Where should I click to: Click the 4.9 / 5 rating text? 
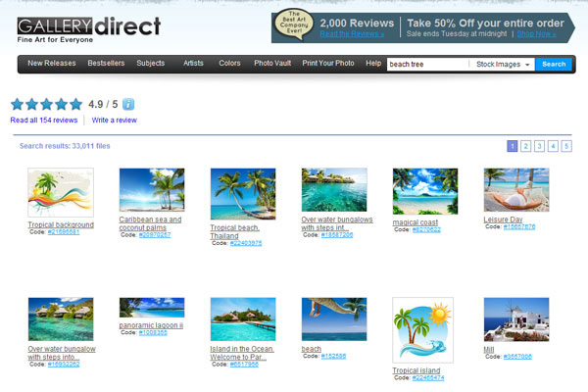[103, 104]
